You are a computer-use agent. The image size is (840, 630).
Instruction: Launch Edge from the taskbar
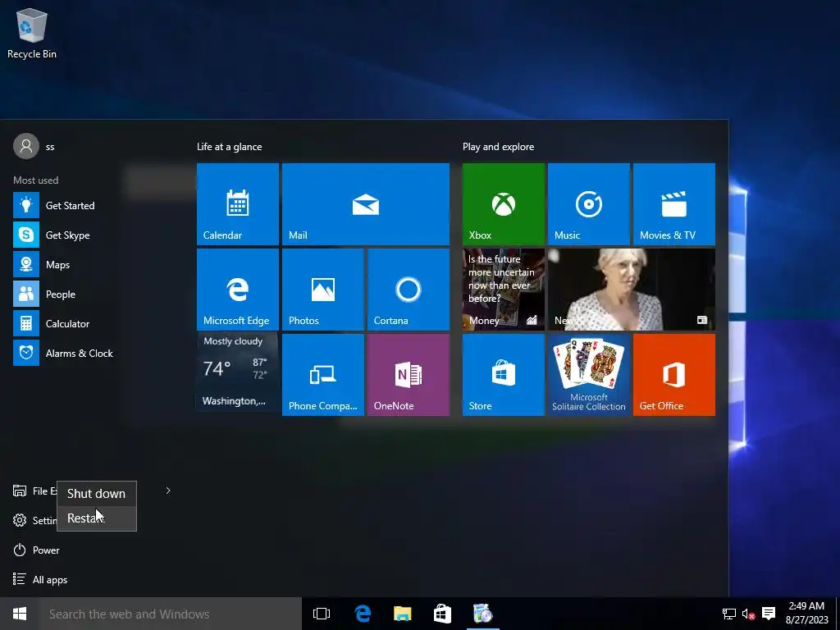pos(363,614)
